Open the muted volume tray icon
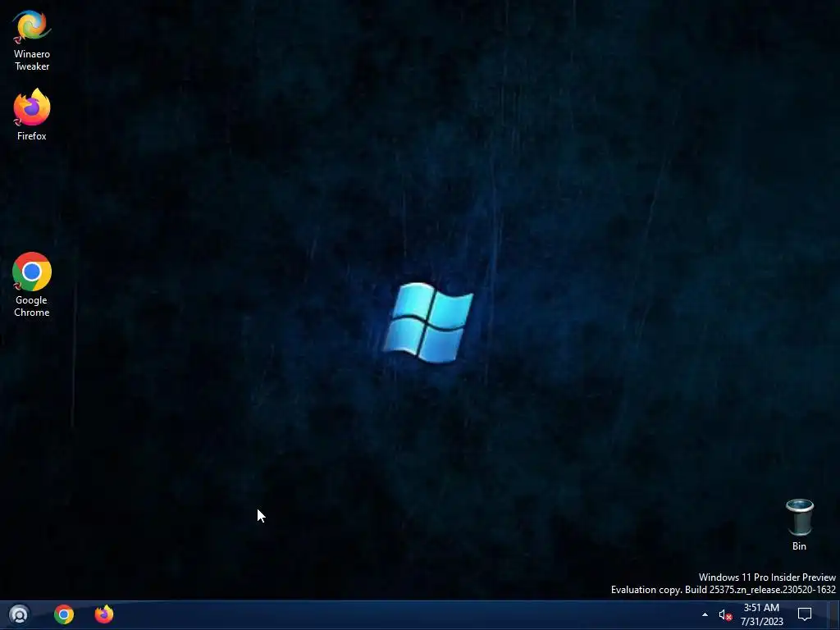The width and height of the screenshot is (840, 630). (x=725, y=615)
